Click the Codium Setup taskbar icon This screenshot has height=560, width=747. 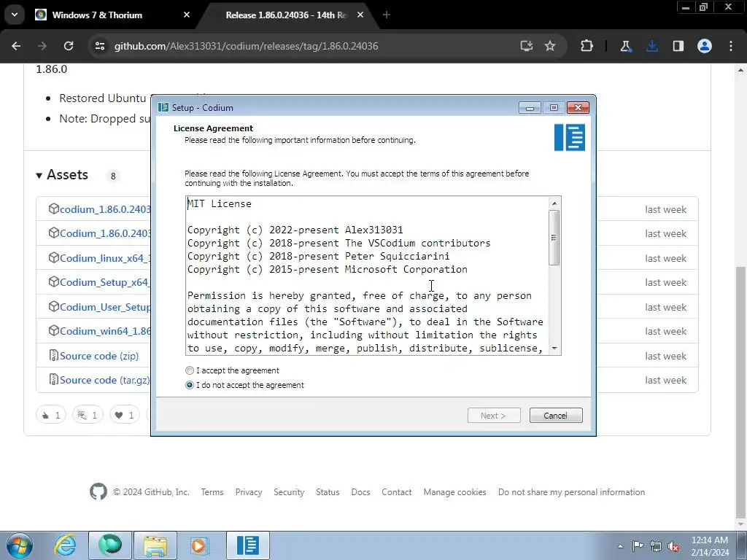pos(248,545)
